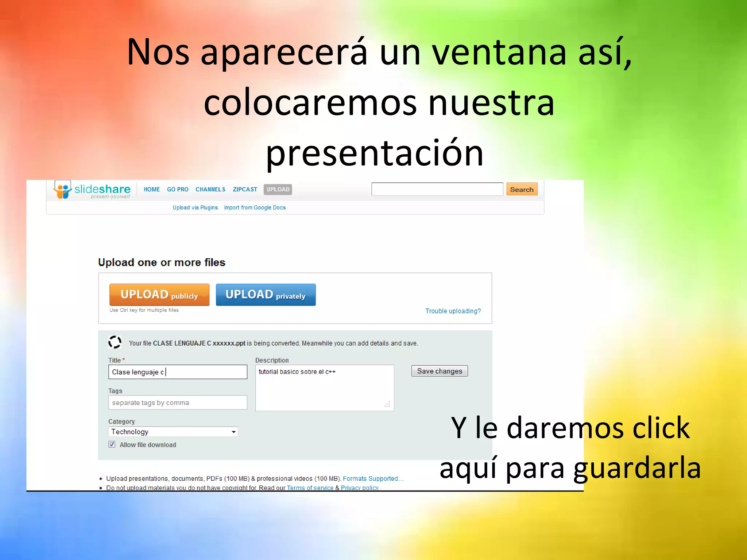Click the file conversion spinner icon
The width and height of the screenshot is (747, 560).
click(x=115, y=342)
